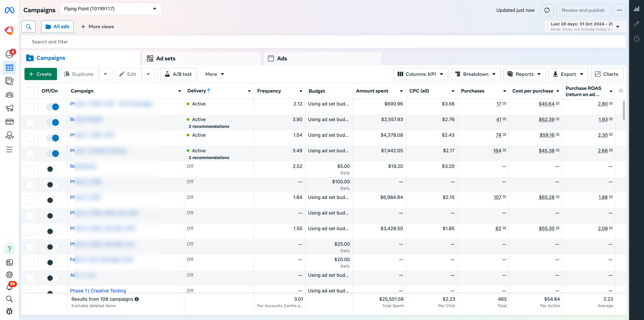This screenshot has width=644, height=320.
Task: Select the All ads view
Action: tap(58, 27)
